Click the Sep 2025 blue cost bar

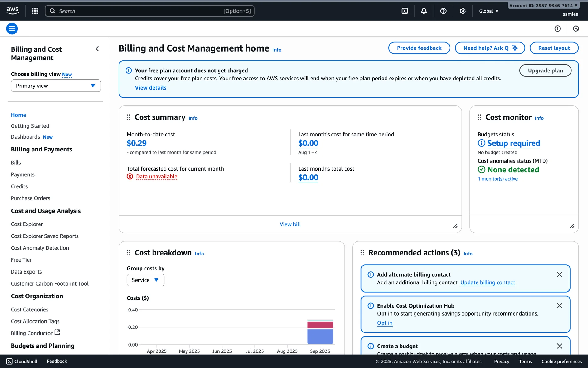tap(320, 336)
